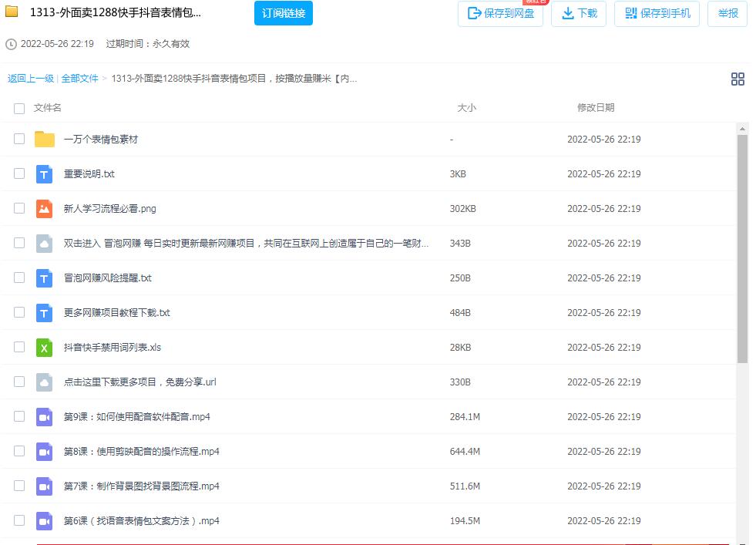Screen dimensions: 756x545
Task: Open 点击这里下载更多项目，免费分享.url
Action: 139,382
